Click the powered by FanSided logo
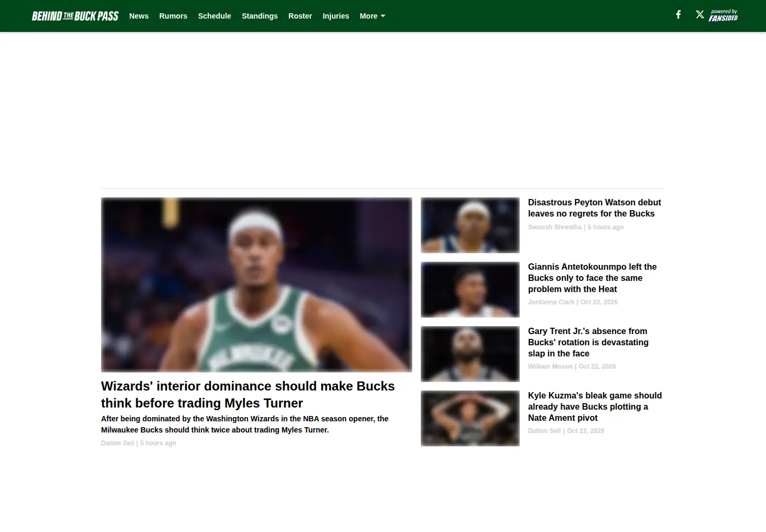The height and width of the screenshot is (532, 766). point(723,15)
